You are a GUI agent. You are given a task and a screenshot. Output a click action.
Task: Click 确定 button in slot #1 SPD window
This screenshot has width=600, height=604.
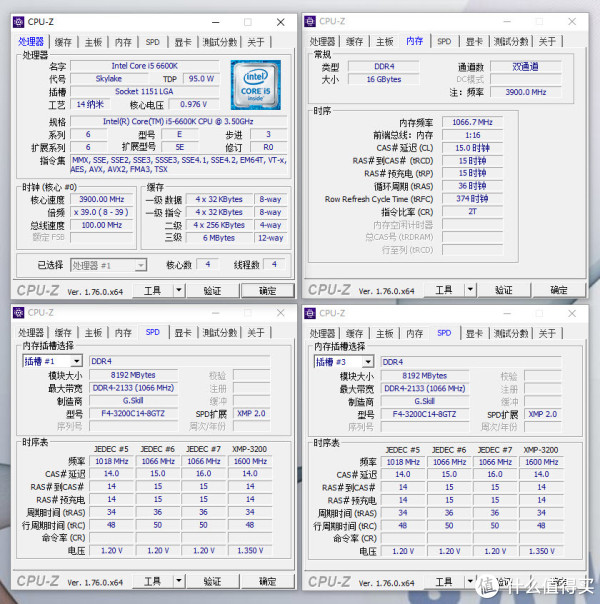(268, 581)
